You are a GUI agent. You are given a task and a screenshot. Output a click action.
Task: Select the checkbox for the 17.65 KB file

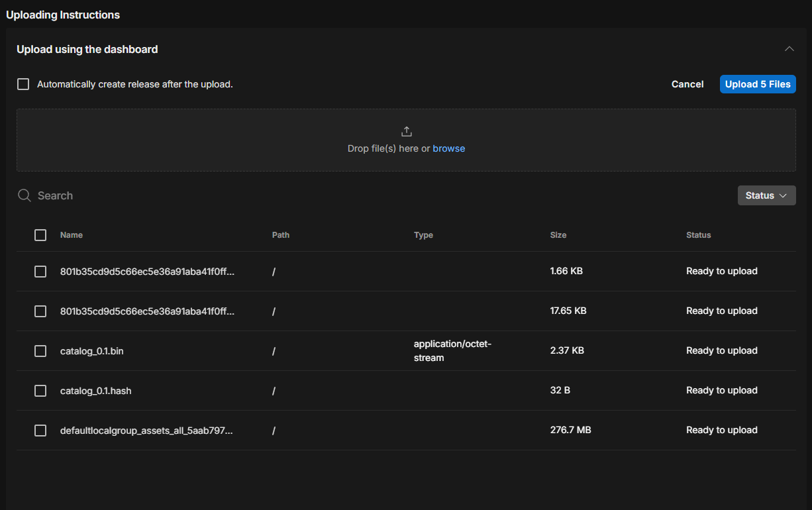(40, 311)
